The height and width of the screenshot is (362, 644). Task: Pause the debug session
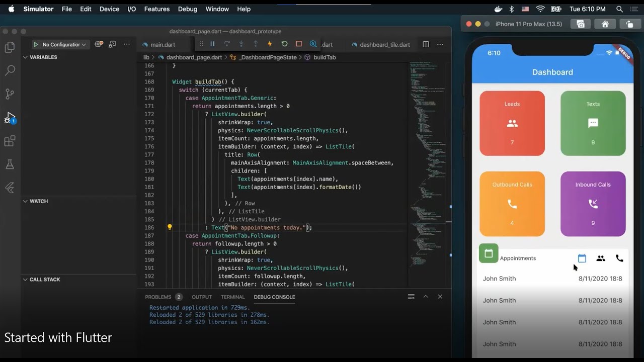[212, 44]
